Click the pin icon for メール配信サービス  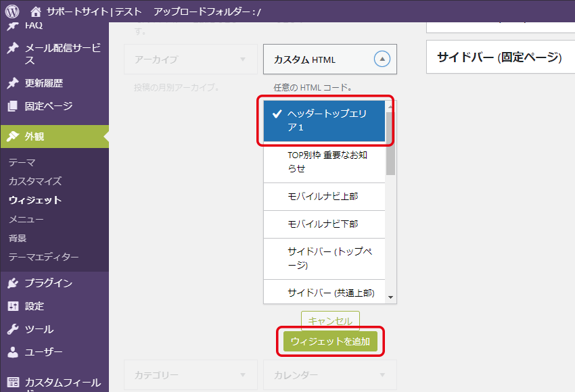pos(12,49)
